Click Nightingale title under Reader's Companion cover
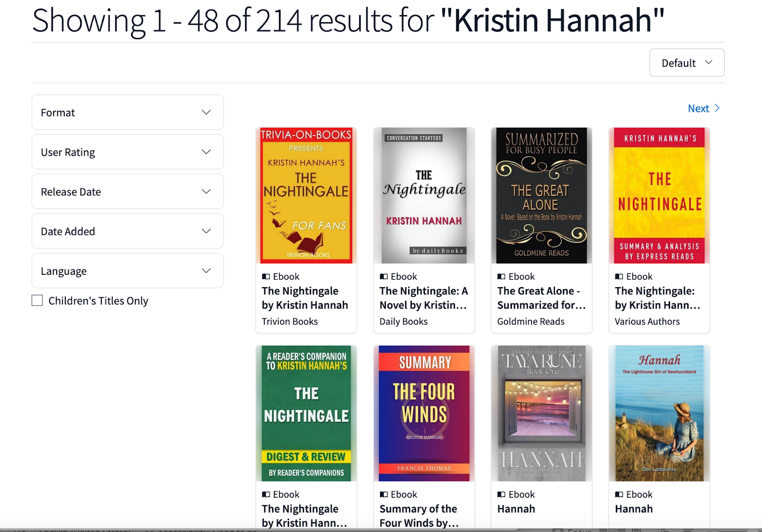 (304, 516)
